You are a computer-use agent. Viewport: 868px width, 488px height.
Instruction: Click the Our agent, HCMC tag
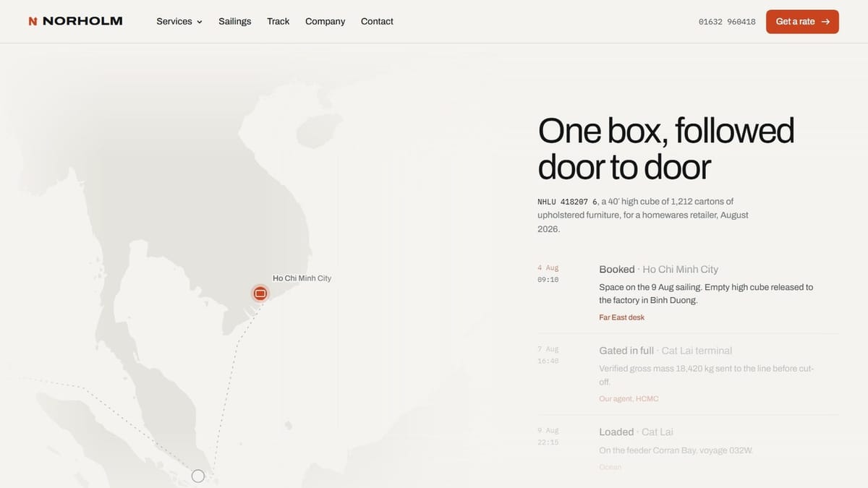pos(629,398)
